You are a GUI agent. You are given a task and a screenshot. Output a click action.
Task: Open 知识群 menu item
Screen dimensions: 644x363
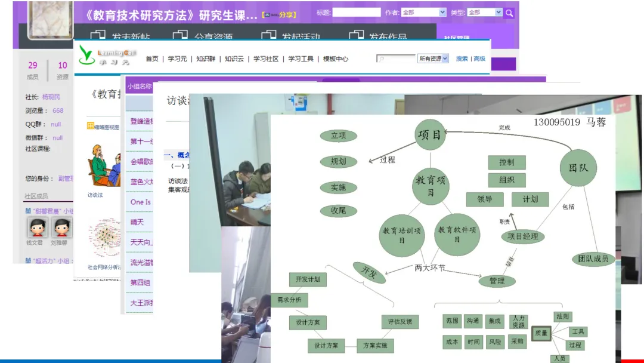point(206,59)
